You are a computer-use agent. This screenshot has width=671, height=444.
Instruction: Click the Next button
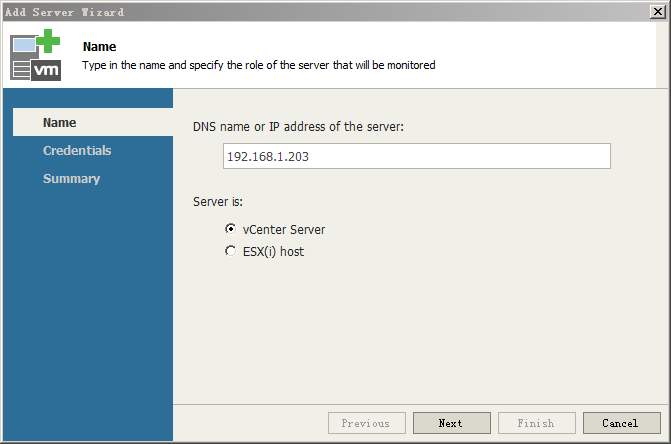pyautogui.click(x=451, y=423)
